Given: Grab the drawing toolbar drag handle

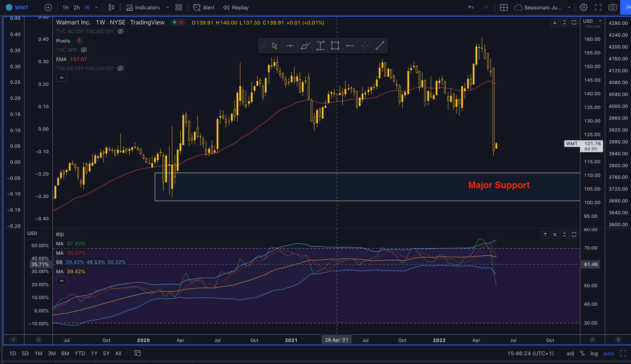Looking at the screenshot, I should (x=263, y=46).
